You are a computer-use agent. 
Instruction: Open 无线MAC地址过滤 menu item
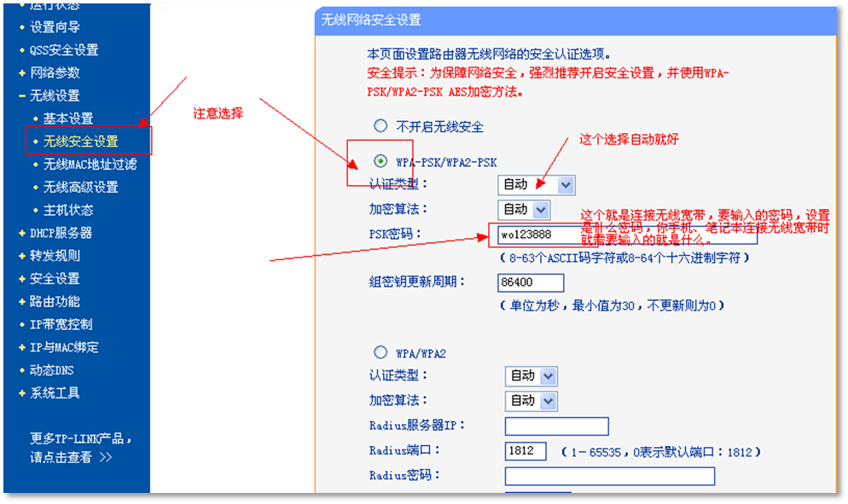[x=90, y=164]
